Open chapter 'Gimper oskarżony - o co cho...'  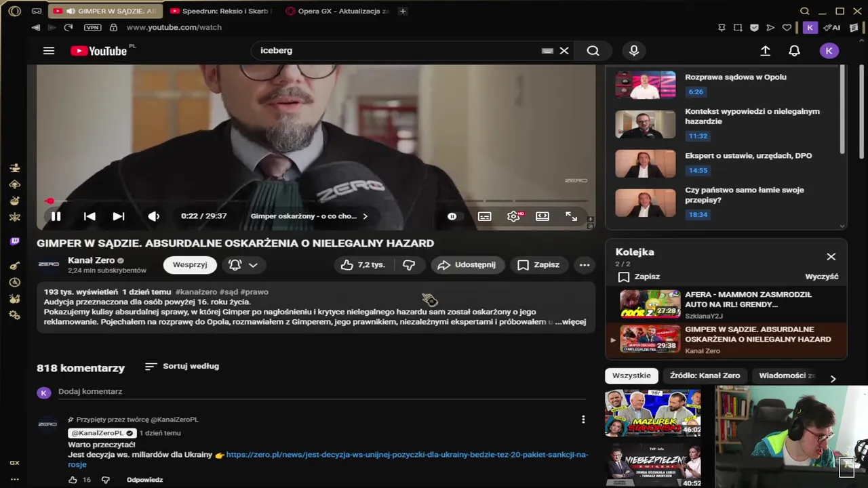point(309,216)
